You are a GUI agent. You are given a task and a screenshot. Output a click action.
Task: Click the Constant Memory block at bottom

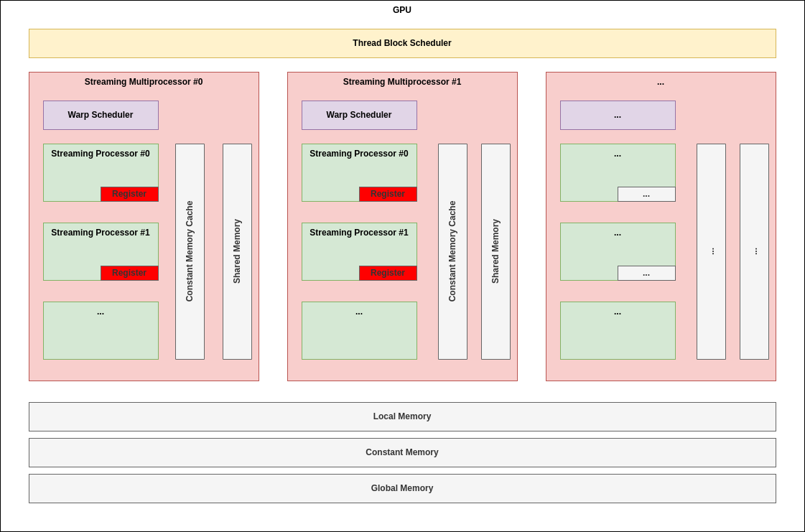(402, 452)
